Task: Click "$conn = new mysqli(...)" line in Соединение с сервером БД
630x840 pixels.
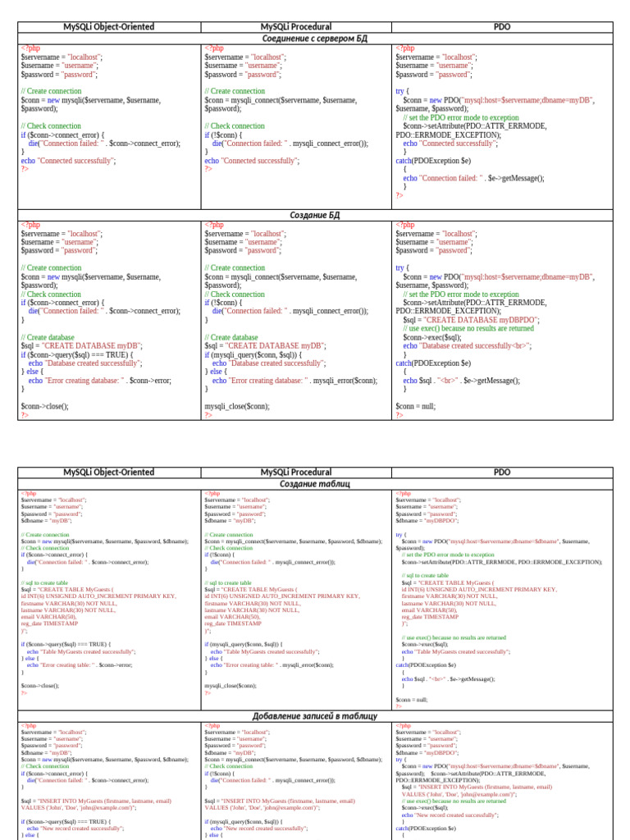Action: 90,104
